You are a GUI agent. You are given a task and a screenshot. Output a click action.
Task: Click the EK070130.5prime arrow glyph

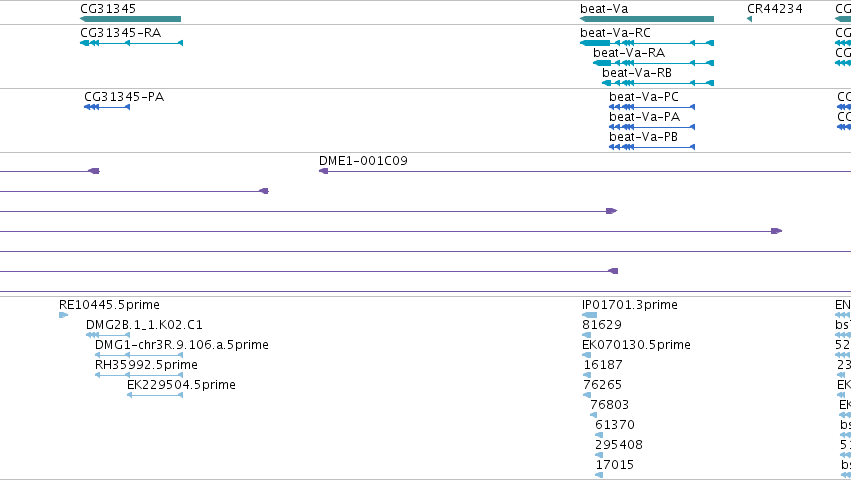pyautogui.click(x=586, y=355)
